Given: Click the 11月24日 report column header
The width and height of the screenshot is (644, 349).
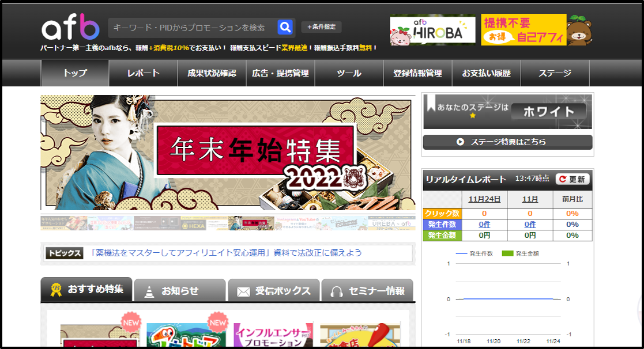Looking at the screenshot, I should [484, 199].
